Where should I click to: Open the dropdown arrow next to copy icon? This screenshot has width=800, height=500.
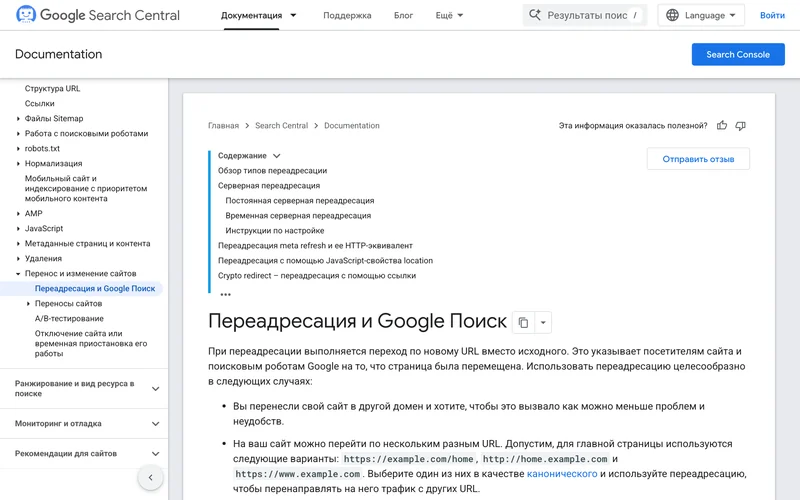tap(543, 322)
